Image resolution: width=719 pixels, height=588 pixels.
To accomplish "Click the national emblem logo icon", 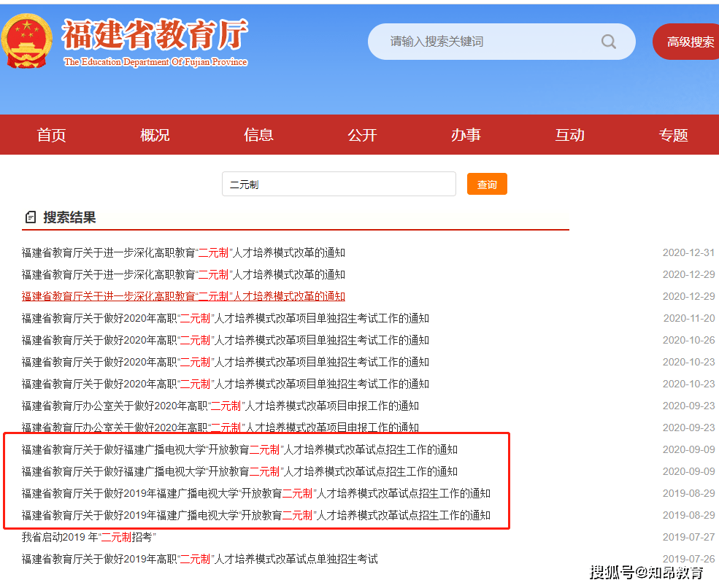I will click(28, 40).
